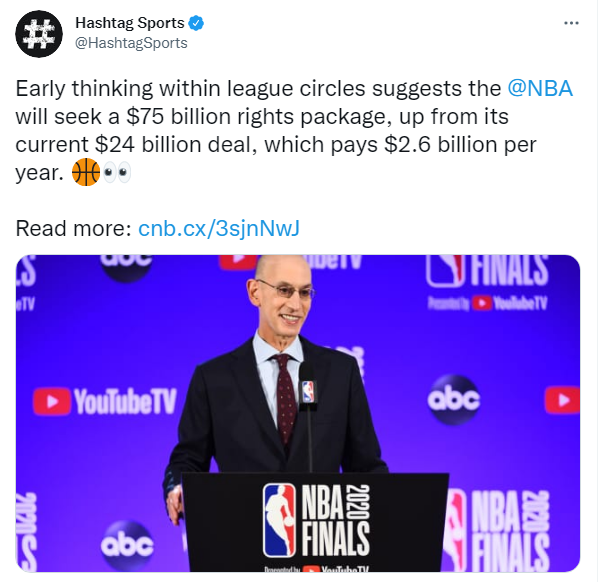Click the YouTubeTV logo left of the speaker
598x582 pixels.
pos(105,402)
